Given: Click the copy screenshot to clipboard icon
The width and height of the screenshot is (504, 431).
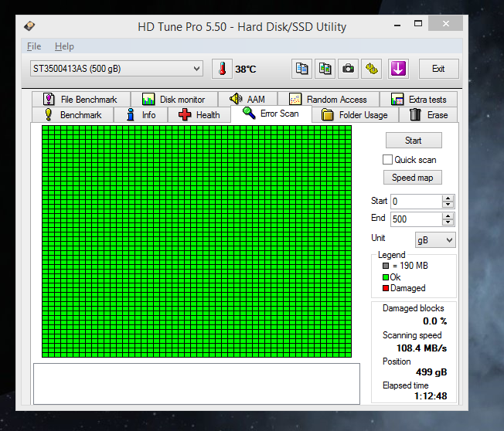Looking at the screenshot, I should coord(325,69).
